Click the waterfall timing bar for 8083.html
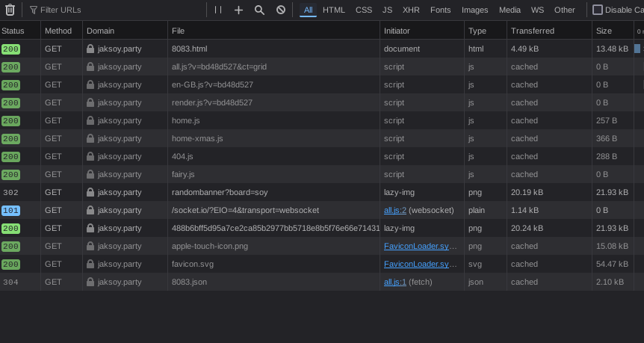Screen dimensions: 644x343 tap(637, 49)
